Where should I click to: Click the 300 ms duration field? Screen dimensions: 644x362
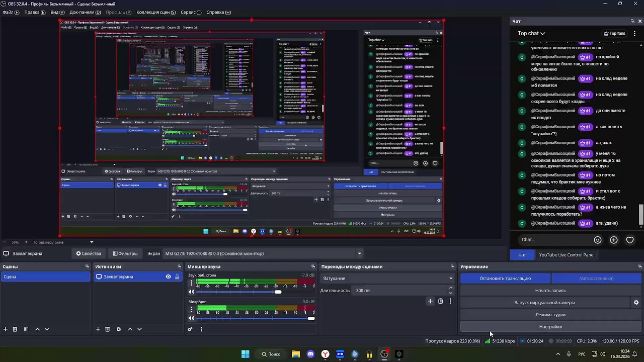(x=400, y=291)
